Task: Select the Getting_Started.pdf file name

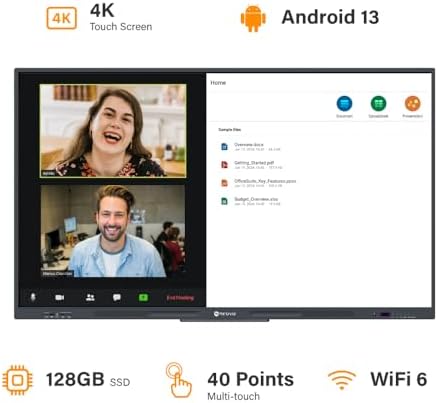Action: (x=254, y=163)
